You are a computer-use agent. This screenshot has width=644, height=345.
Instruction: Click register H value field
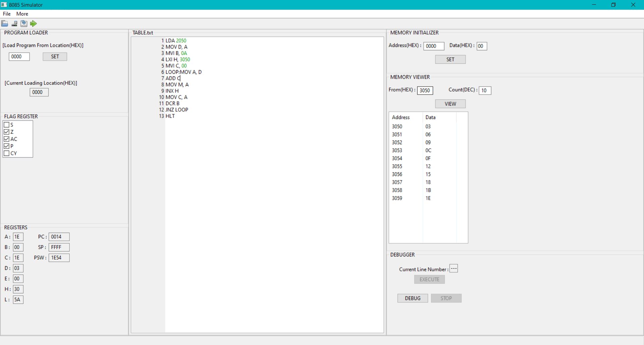pos(18,289)
